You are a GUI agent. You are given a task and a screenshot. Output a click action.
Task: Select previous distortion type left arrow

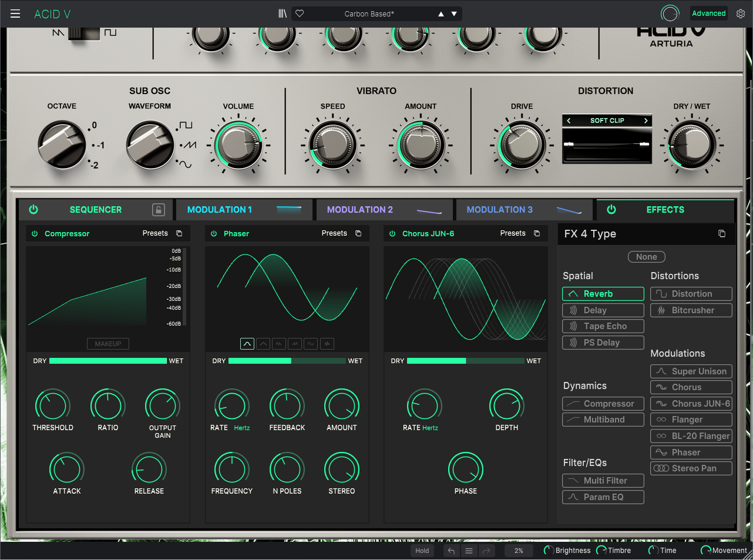click(569, 120)
